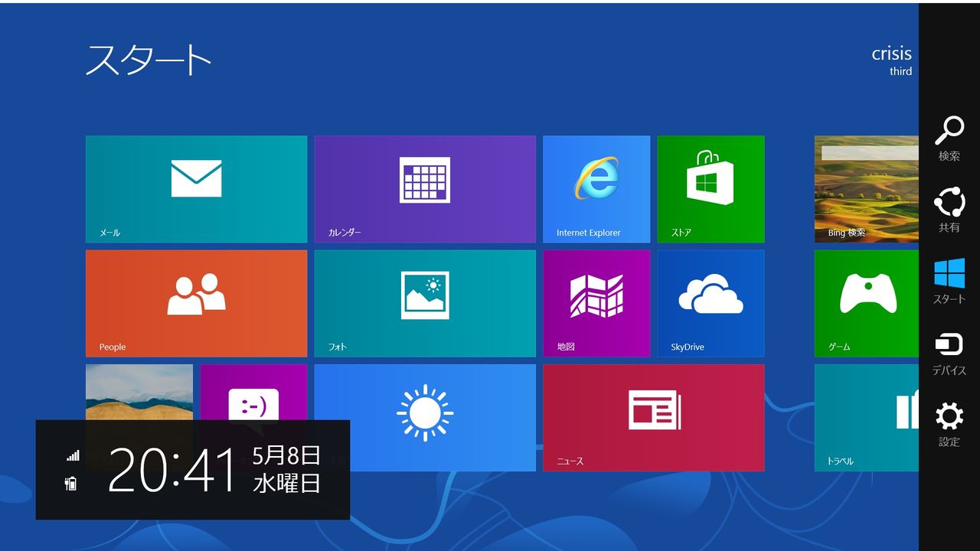
Task: Click the weekday text 水曜日
Action: point(286,484)
